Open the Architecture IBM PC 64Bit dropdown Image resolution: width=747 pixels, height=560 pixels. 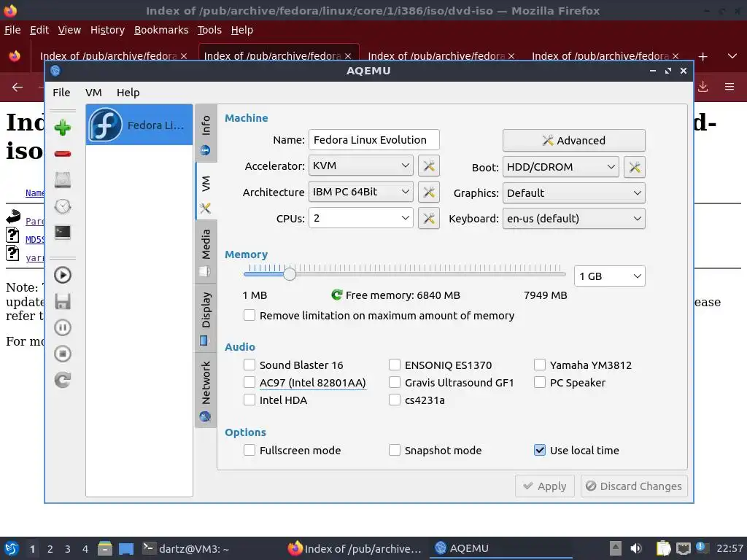click(x=360, y=192)
